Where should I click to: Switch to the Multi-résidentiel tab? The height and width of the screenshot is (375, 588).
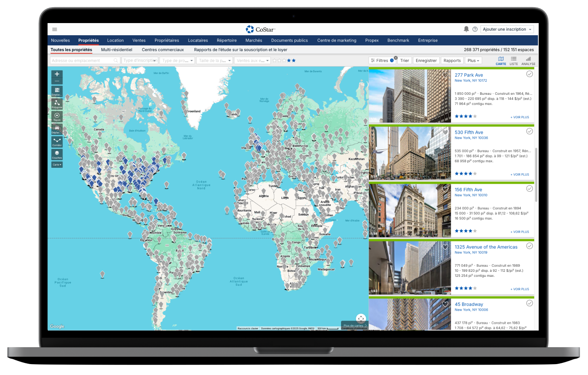click(x=116, y=49)
